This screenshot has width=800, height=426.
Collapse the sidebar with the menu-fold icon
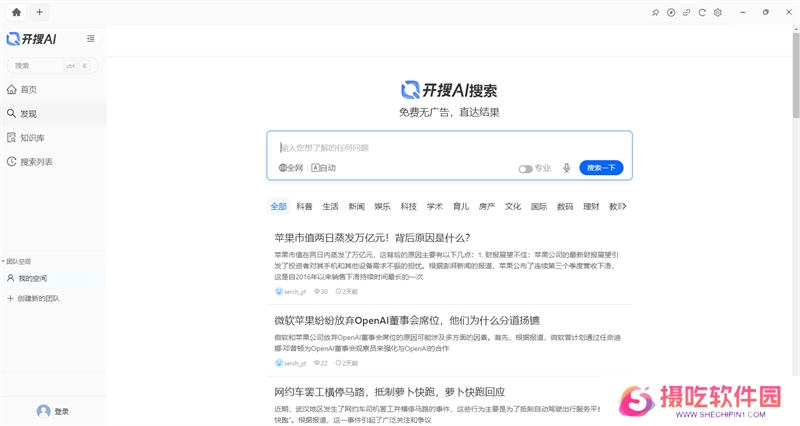90,39
